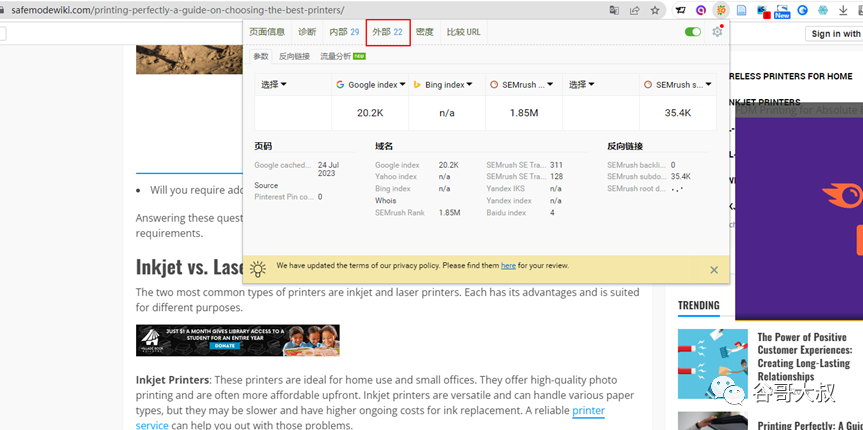863x430 pixels.
Task: Dismiss the yellow privacy policy notice
Action: (713, 269)
